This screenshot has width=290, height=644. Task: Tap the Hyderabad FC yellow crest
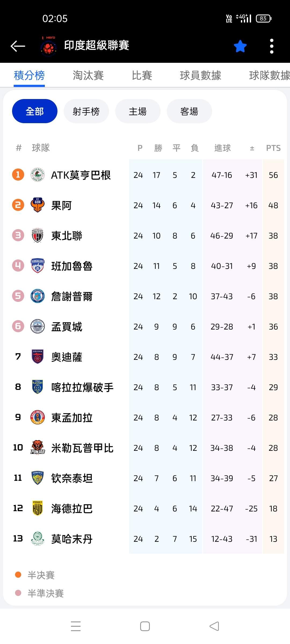point(38,508)
